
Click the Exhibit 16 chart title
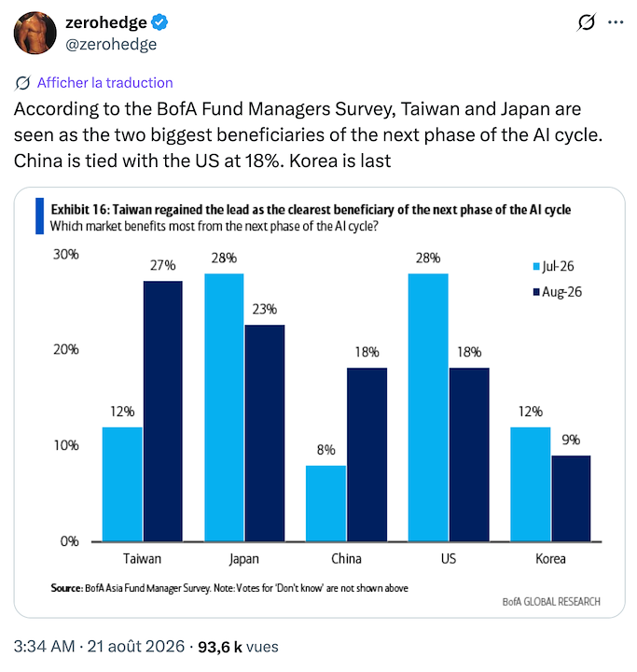(x=311, y=210)
